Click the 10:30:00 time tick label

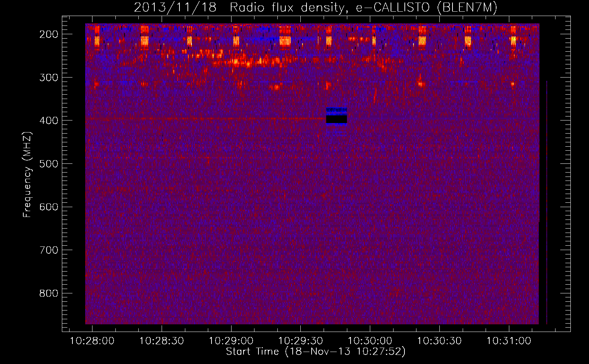(x=370, y=341)
